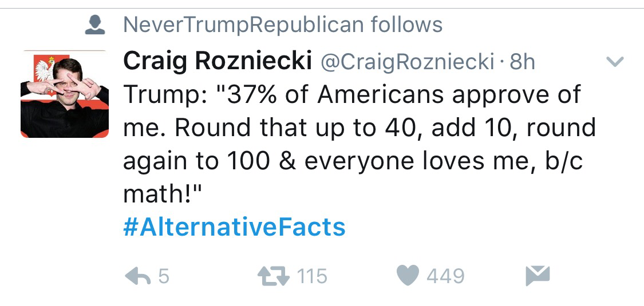Expand the tweet options chevron
644x306 pixels.
[x=615, y=62]
